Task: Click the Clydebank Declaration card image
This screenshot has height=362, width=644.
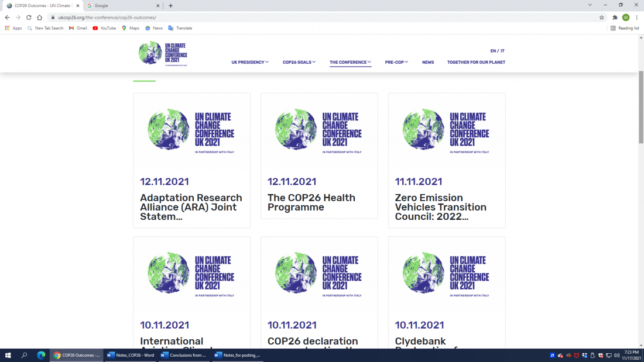Action: pyautogui.click(x=447, y=274)
